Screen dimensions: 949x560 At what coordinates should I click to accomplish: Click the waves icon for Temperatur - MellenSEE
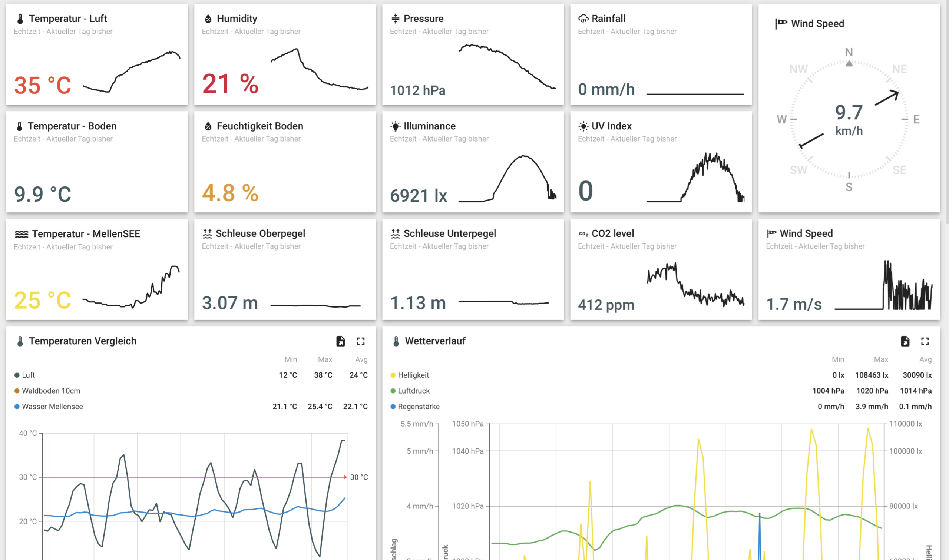click(x=22, y=234)
